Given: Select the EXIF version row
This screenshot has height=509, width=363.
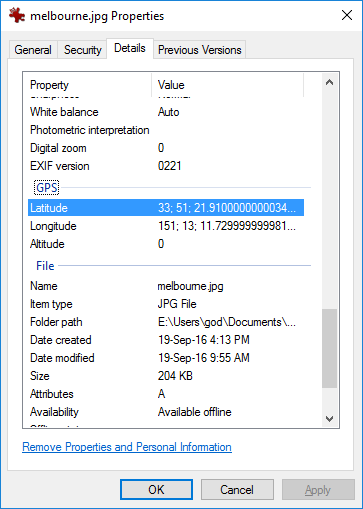Looking at the screenshot, I should pos(166,166).
